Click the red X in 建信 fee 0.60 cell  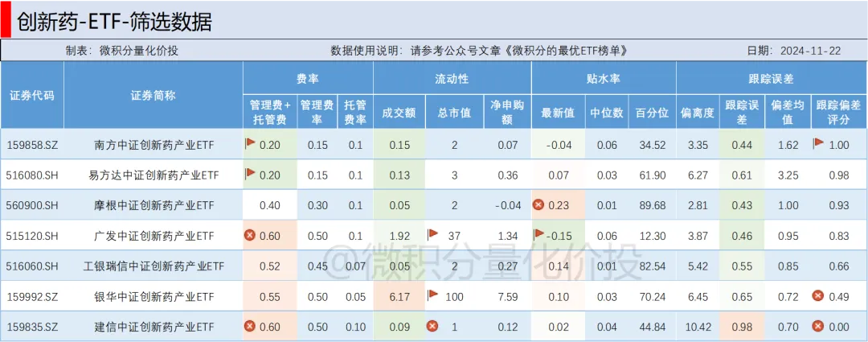(x=250, y=326)
